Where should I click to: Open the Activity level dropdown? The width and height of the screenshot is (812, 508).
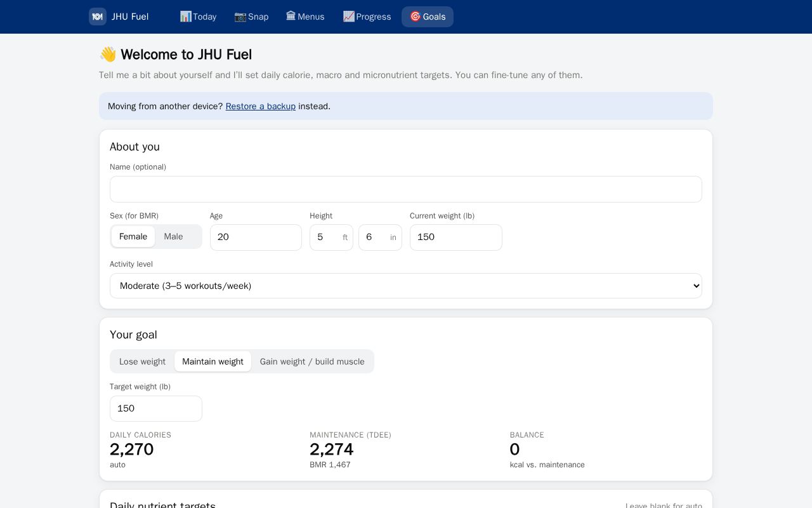point(406,286)
